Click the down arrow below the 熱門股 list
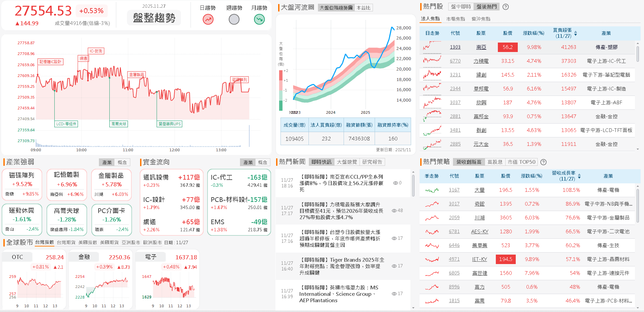644x312 pixels. (638, 149)
